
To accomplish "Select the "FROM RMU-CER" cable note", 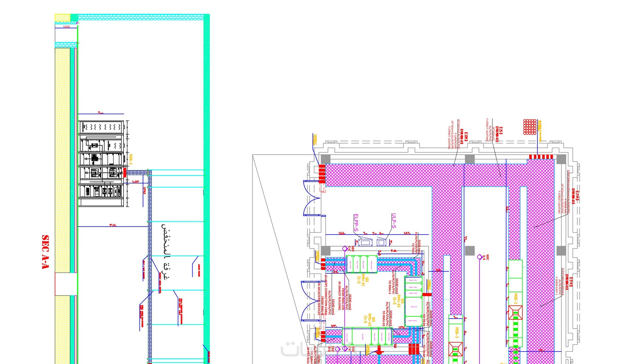I will click(343, 300).
